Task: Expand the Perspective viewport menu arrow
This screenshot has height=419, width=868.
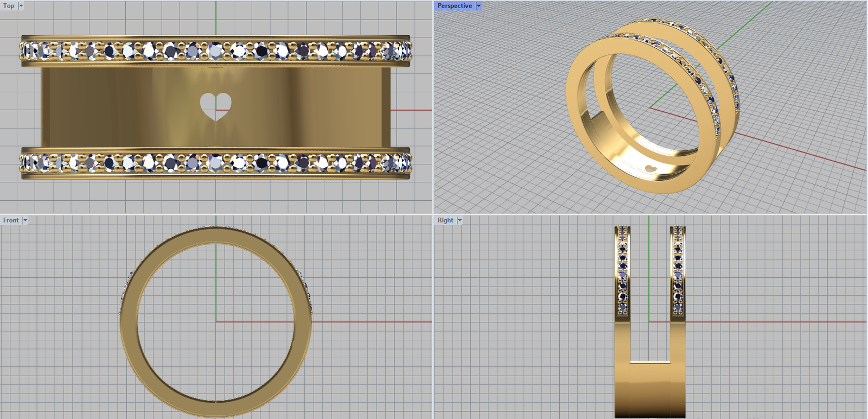Action: tap(478, 6)
